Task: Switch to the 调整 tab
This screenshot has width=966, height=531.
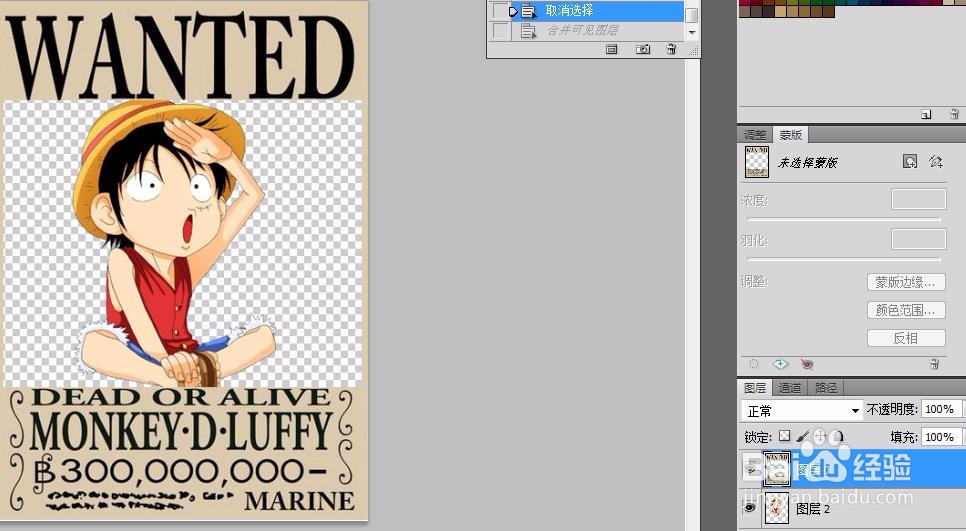Action: click(755, 134)
